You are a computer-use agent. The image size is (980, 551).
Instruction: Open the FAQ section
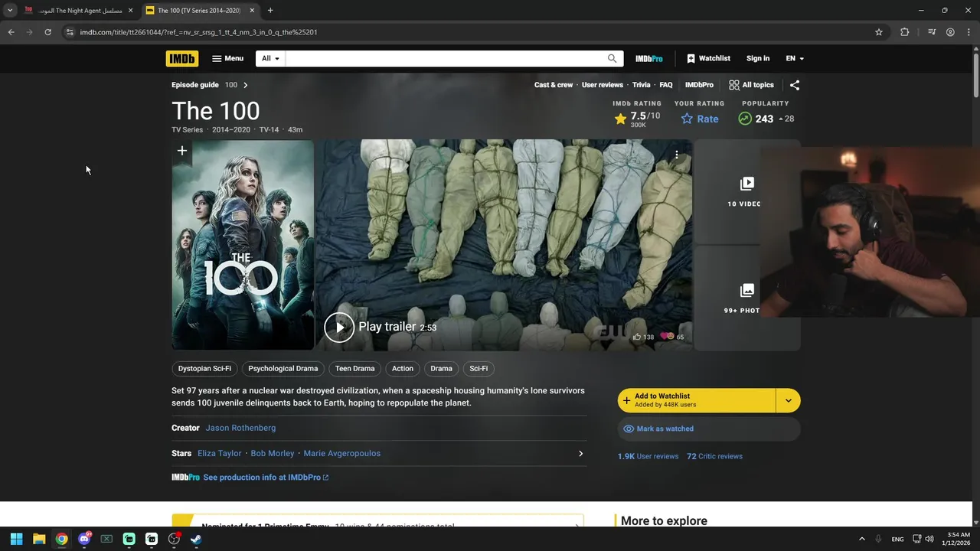point(666,85)
